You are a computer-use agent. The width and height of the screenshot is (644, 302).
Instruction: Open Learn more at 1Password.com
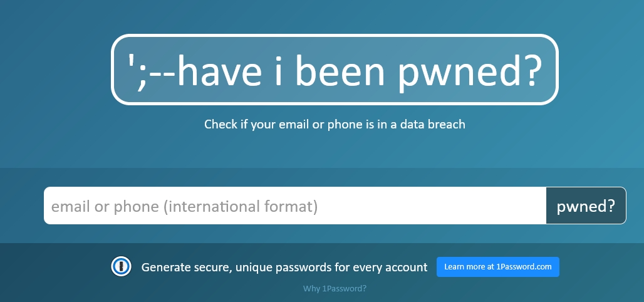click(x=498, y=267)
